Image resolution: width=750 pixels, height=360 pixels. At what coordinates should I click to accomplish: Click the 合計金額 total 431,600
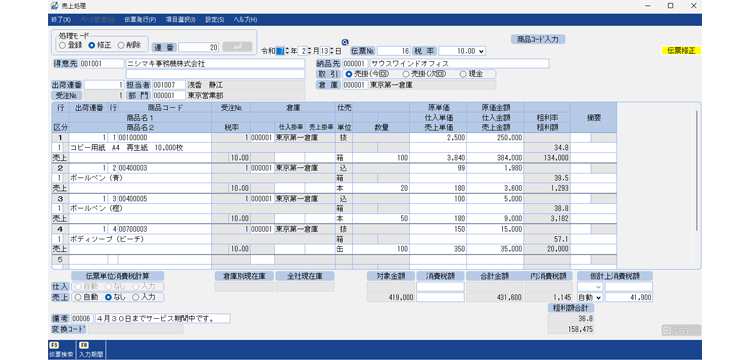495,297
